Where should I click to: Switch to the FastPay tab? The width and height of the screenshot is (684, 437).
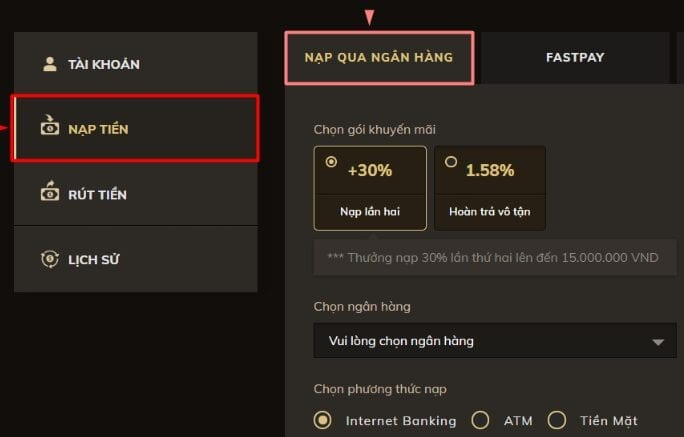[x=575, y=57]
